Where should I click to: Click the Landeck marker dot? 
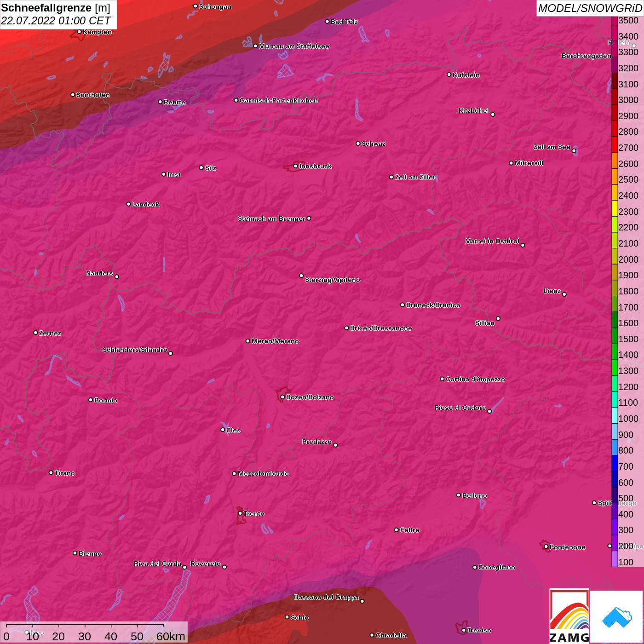pos(128,204)
